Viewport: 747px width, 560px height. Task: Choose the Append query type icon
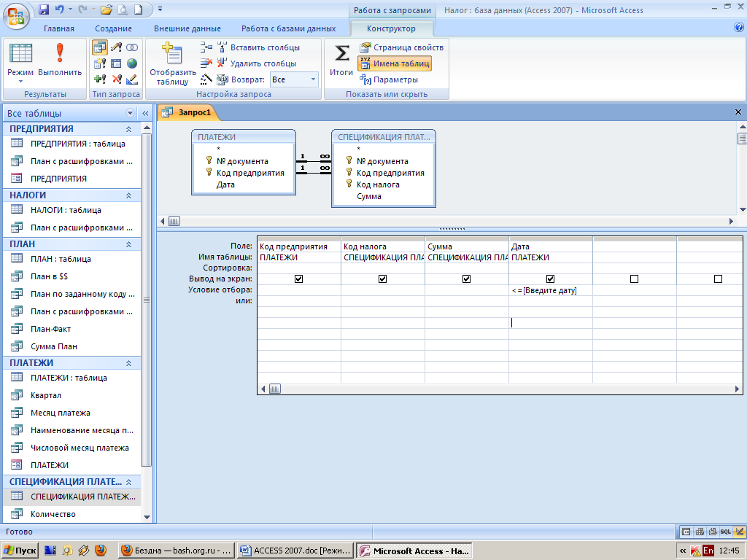coord(99,79)
